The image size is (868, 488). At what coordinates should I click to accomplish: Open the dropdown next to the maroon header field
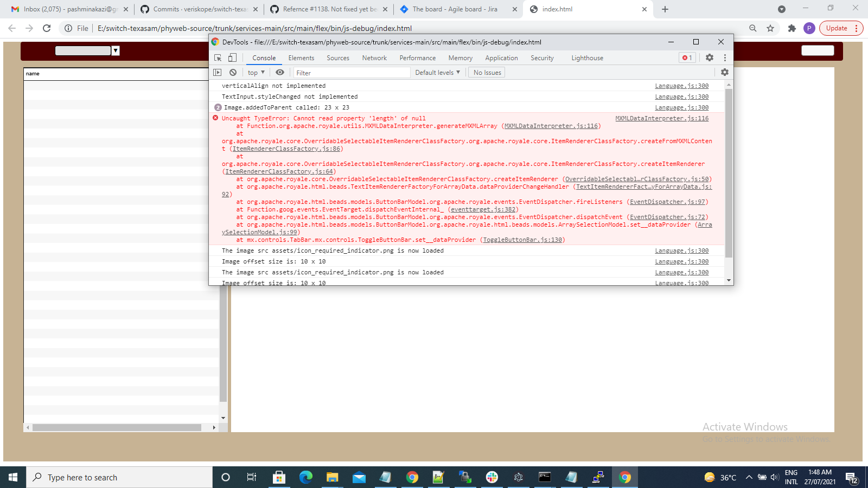coord(115,50)
